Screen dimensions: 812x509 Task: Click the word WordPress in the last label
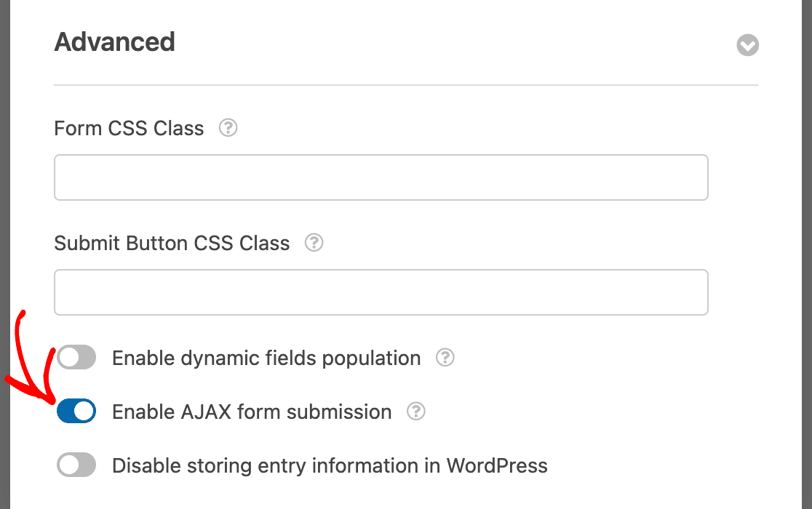tap(497, 466)
